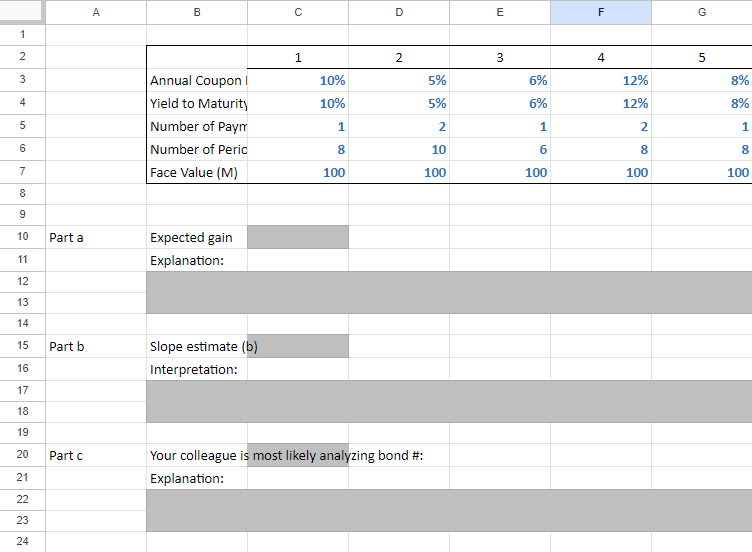
Task: Select column D header
Action: point(399,12)
